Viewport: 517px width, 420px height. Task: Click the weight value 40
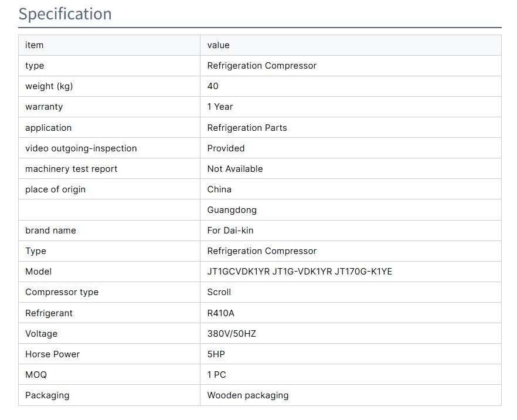pos(213,86)
